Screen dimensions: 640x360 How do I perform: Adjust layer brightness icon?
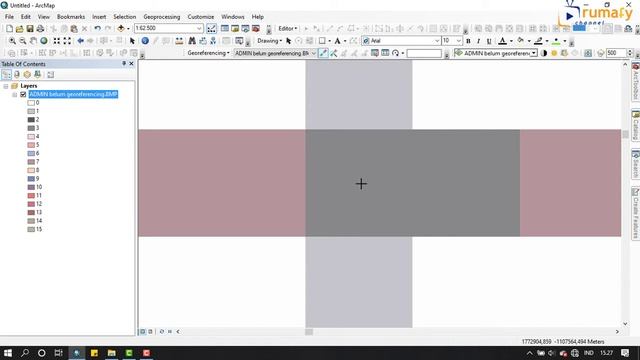click(554, 53)
